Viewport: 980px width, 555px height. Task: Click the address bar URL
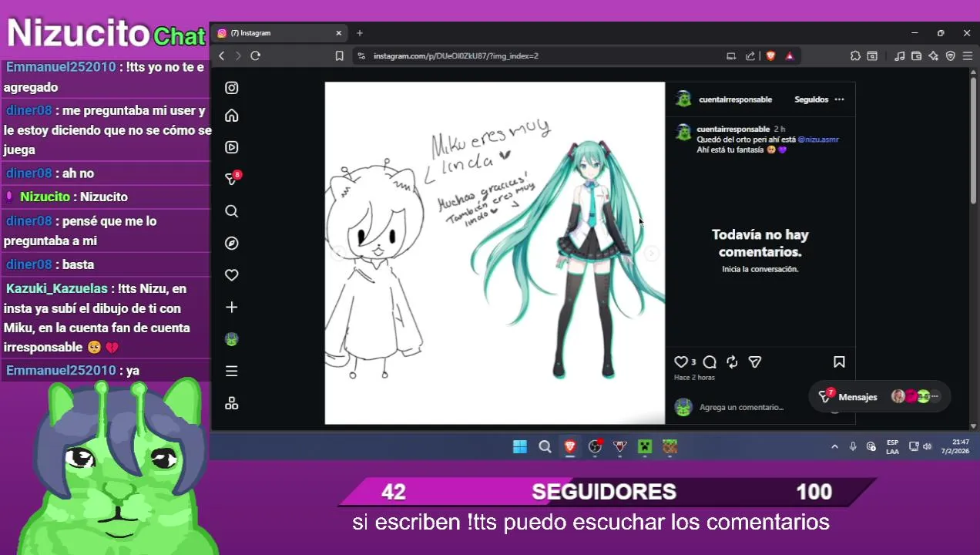click(x=456, y=55)
